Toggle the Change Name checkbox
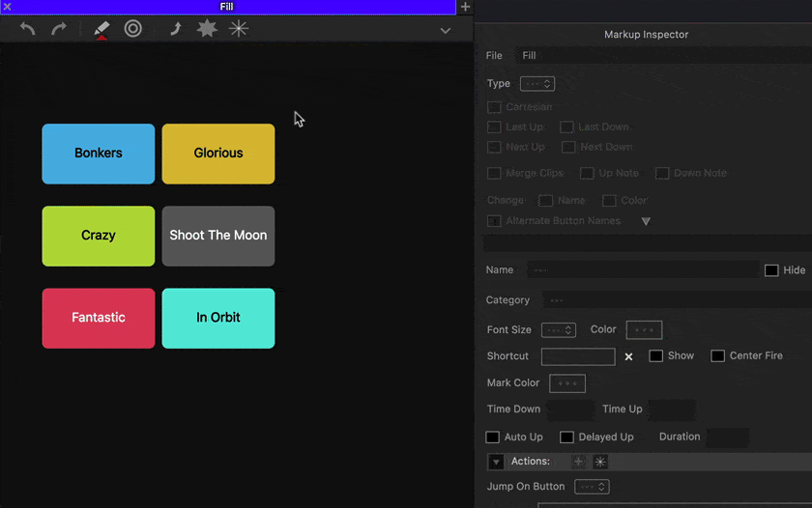The height and width of the screenshot is (508, 812). click(546, 201)
